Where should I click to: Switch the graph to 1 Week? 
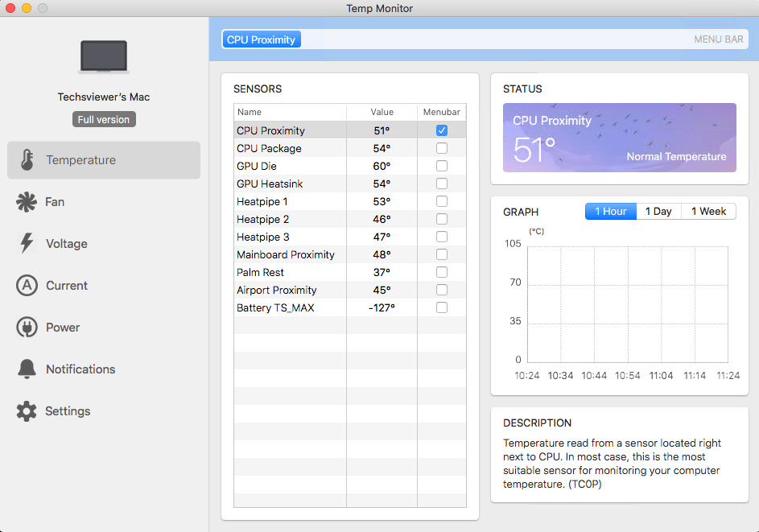(x=708, y=212)
